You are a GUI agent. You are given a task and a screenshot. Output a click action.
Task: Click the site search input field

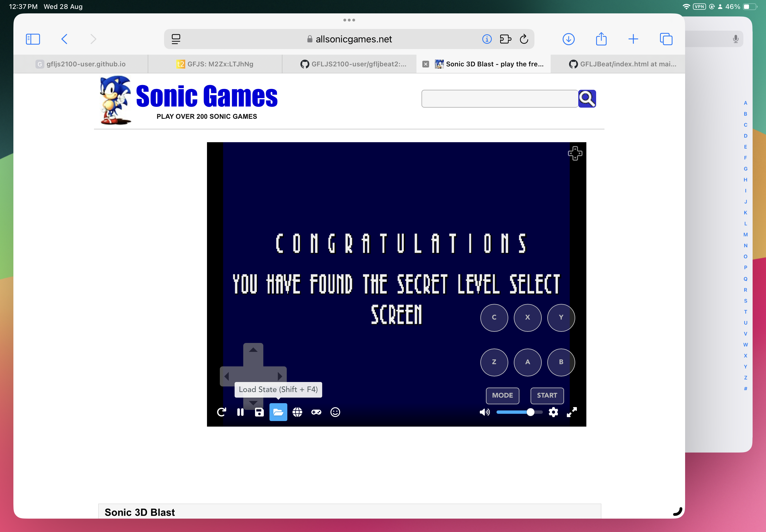click(500, 99)
